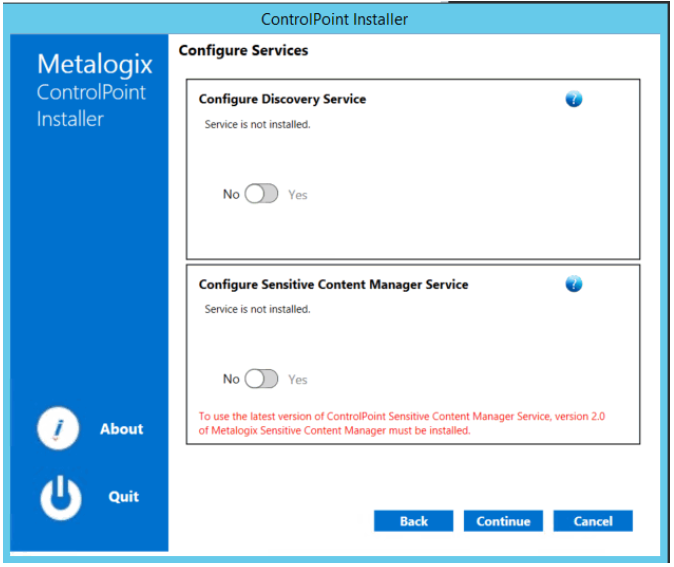Open help for Sensitive Content Manager Service
Image resolution: width=674 pixels, height=567 pixels.
[573, 284]
